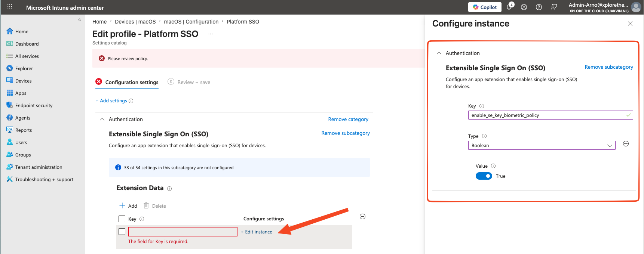Click remove circle icon beside Type dropdown
The image size is (644, 254).
tap(626, 144)
